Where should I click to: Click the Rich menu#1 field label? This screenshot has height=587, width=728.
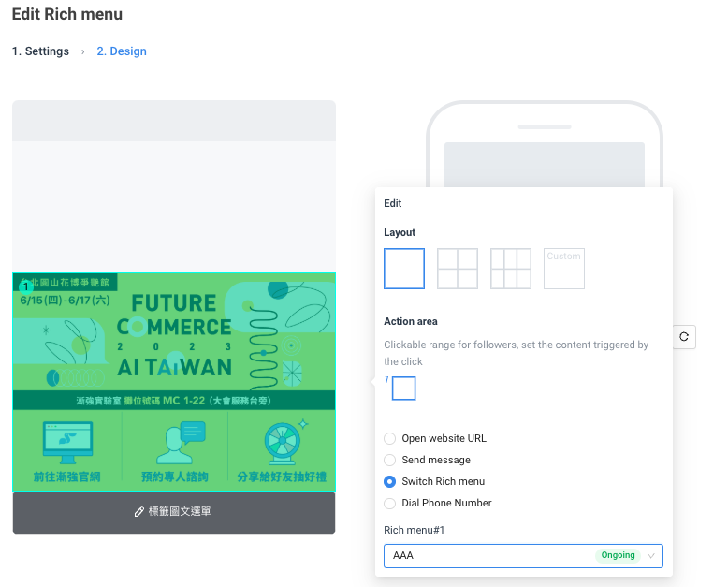click(415, 530)
